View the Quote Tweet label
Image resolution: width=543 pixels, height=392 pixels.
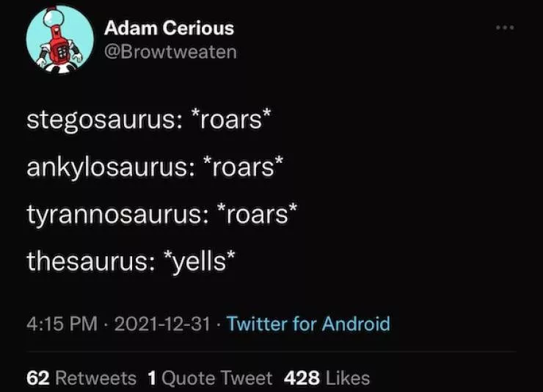(x=216, y=378)
